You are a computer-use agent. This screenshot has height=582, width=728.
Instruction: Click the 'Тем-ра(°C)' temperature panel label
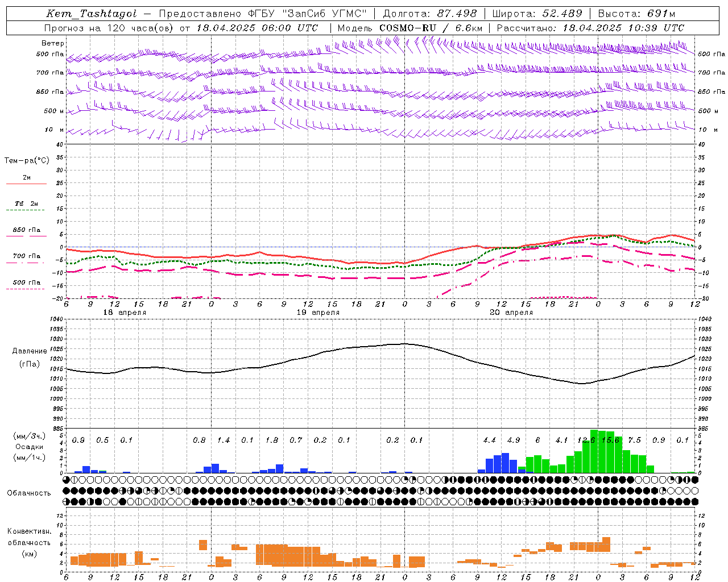pos(27,161)
